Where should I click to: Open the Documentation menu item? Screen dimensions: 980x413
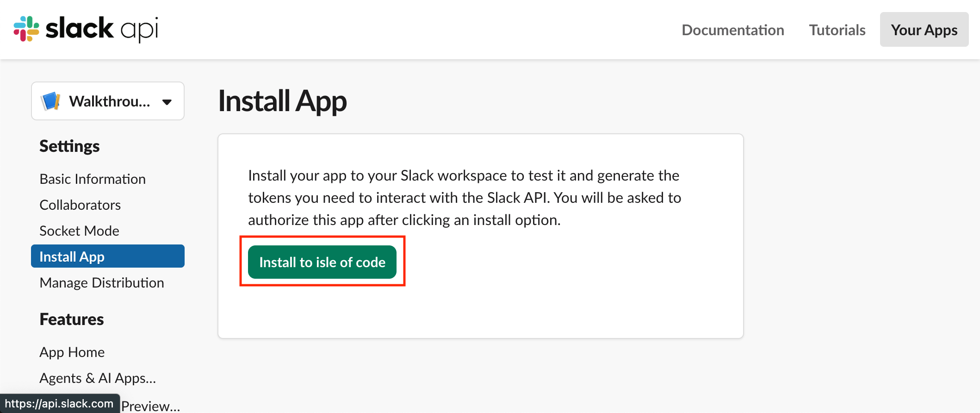[x=733, y=30]
